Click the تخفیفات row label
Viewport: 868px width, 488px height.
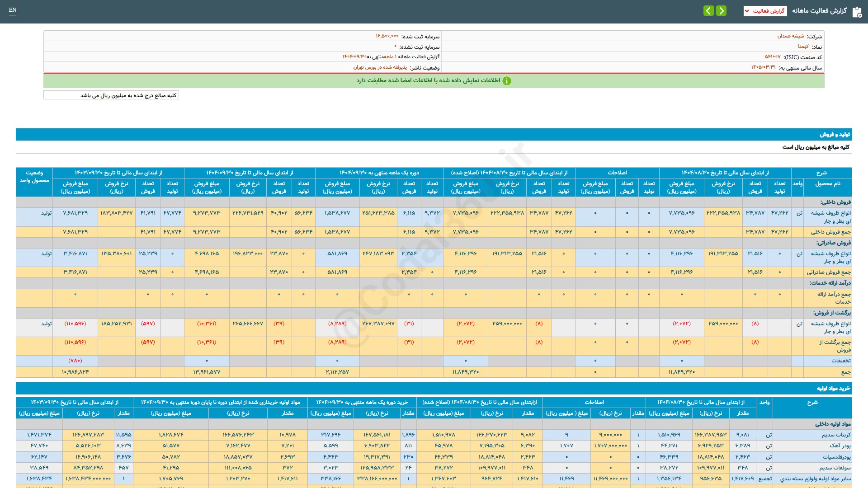pos(840,361)
